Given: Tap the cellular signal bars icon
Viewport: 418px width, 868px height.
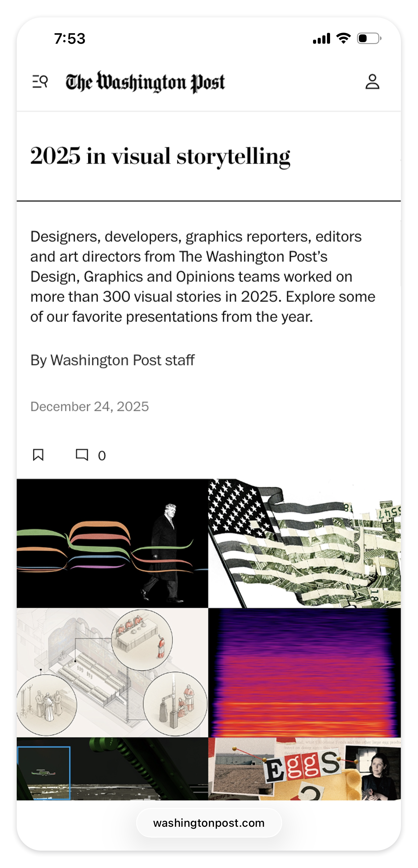Looking at the screenshot, I should click(x=321, y=38).
